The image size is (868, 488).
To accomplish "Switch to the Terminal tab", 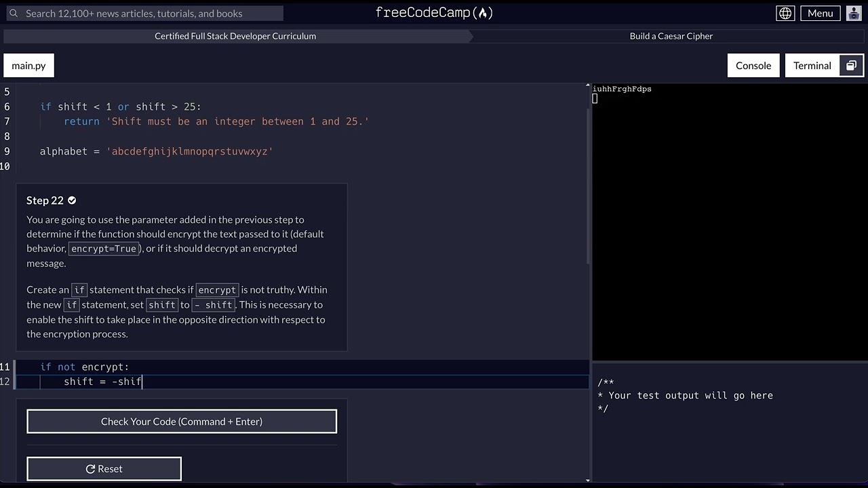I will click(812, 66).
